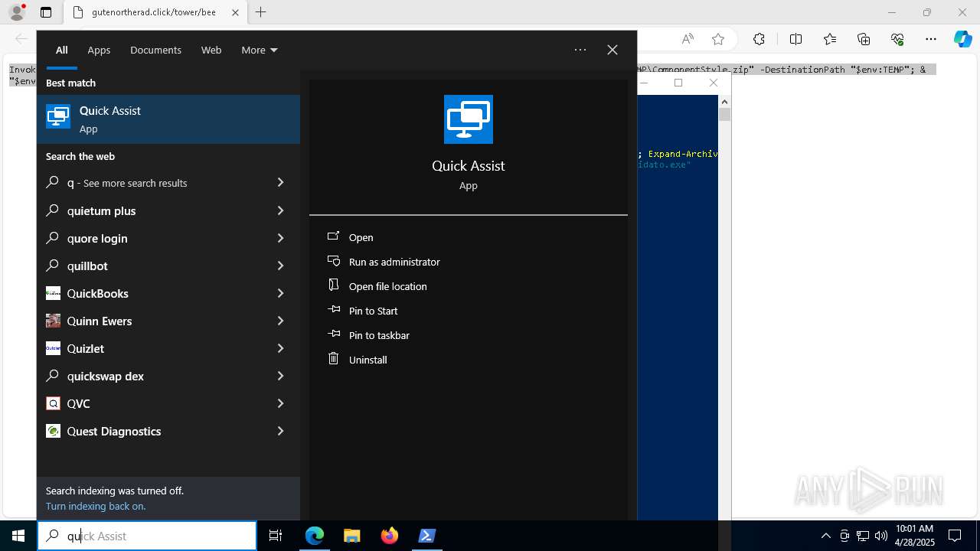
Task: Open Microsoft Edge from the taskbar
Action: (315, 536)
